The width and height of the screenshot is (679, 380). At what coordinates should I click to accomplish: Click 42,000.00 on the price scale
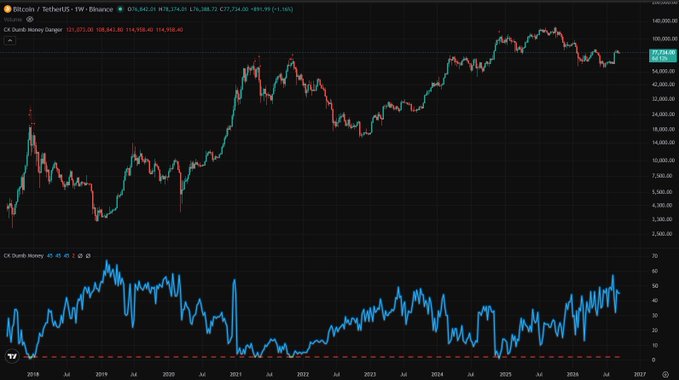coord(664,84)
